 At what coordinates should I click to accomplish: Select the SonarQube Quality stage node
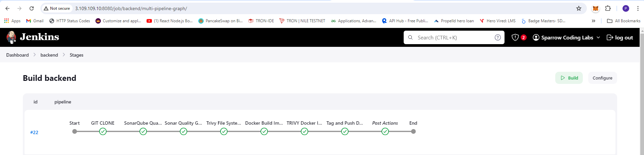point(143,131)
